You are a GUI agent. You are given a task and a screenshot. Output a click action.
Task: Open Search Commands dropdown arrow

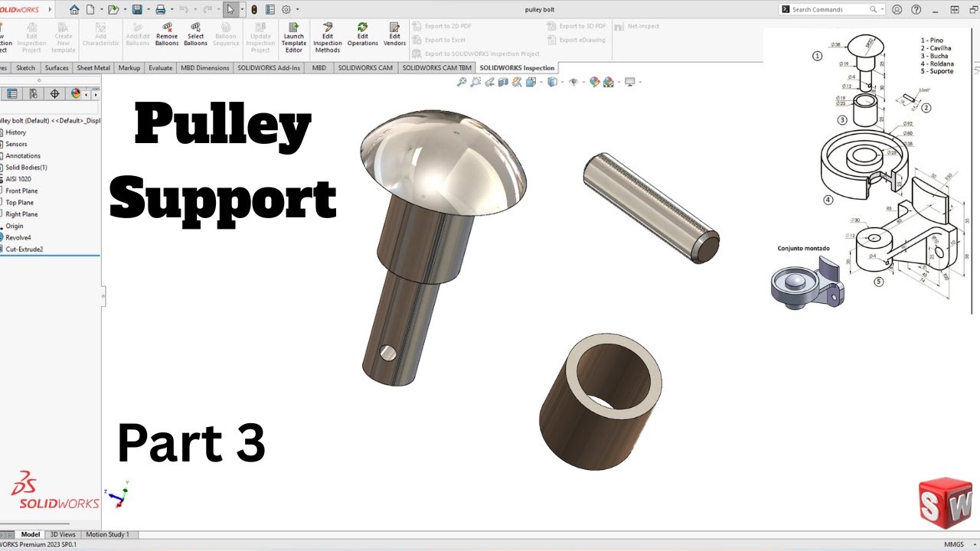tap(883, 9)
